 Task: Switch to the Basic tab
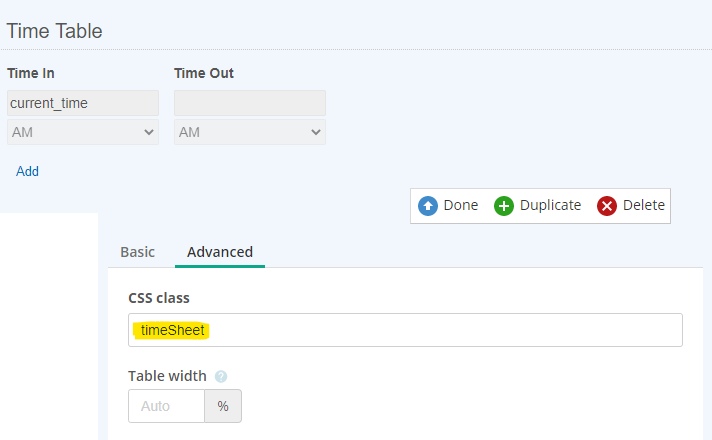[x=138, y=252]
